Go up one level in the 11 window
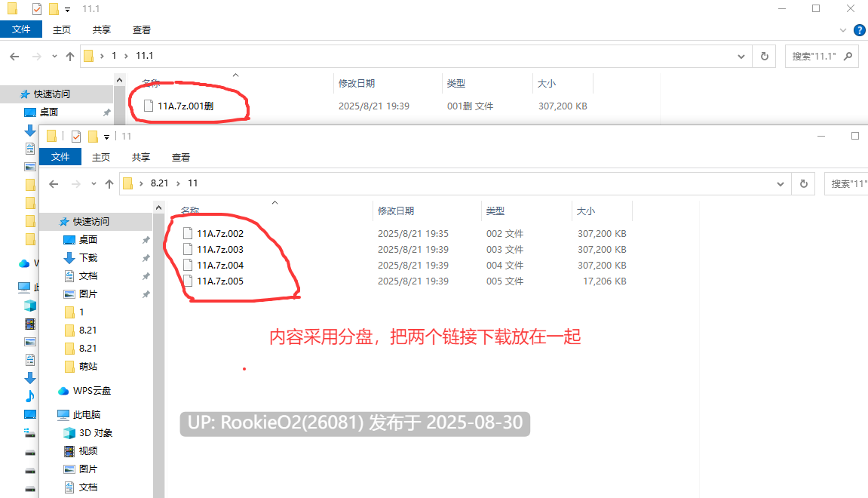The height and width of the screenshot is (498, 868). 109,183
